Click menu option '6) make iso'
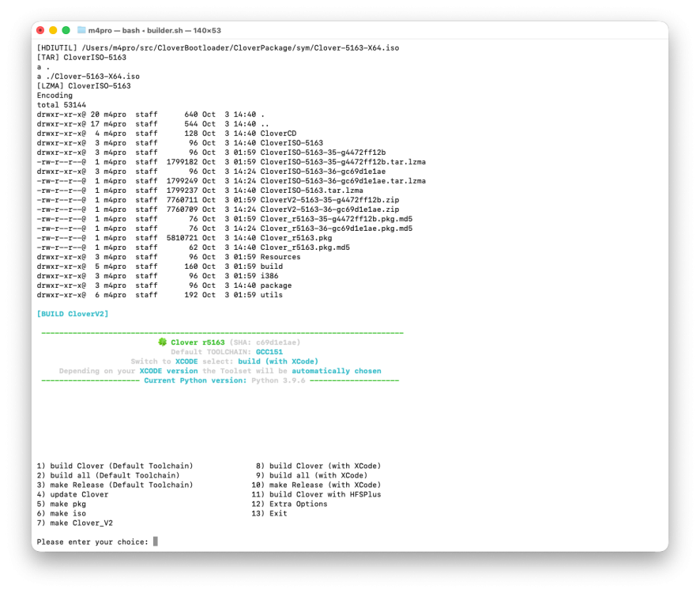Image resolution: width=700 pixels, height=593 pixels. 61,513
